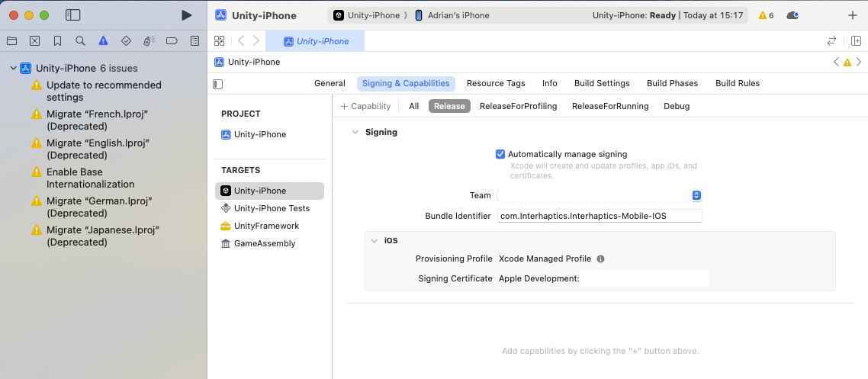This screenshot has height=379, width=868.
Task: Collapse the Unity-iPhone issues group
Action: [x=13, y=68]
